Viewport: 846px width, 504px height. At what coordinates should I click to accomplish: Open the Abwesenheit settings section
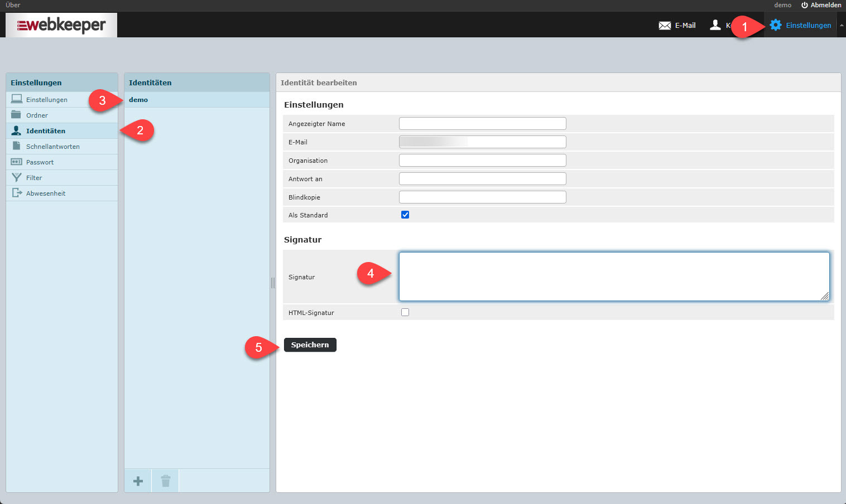46,193
